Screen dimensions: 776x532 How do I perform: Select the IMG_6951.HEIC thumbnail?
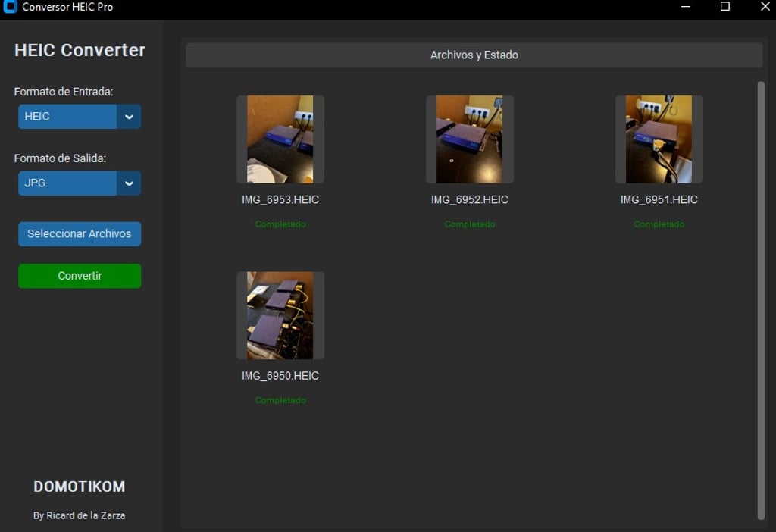click(659, 139)
